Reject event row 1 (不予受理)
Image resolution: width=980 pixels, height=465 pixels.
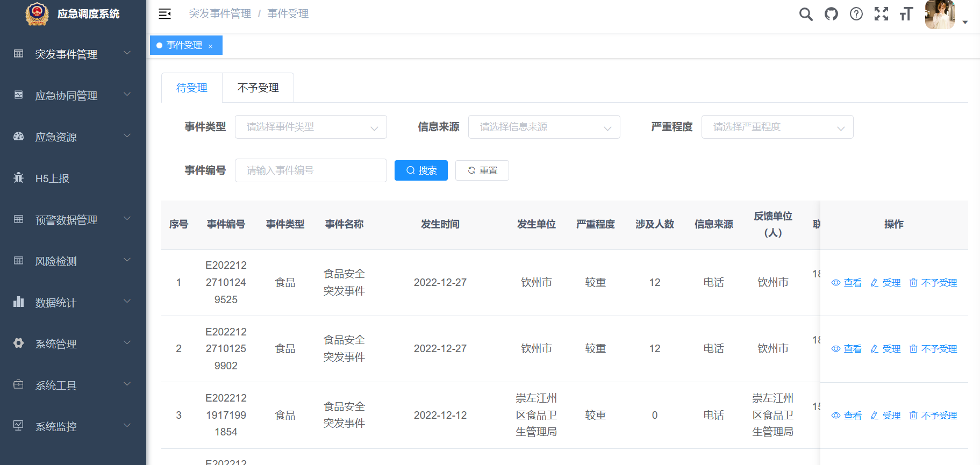tap(933, 283)
